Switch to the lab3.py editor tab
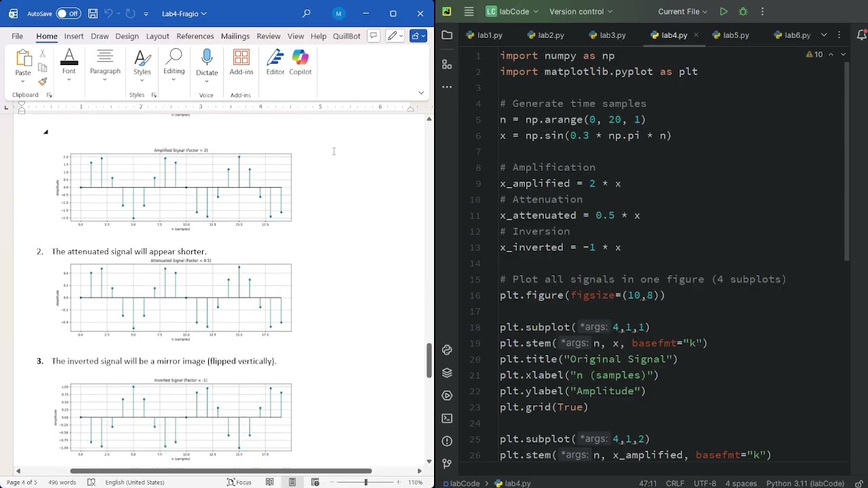 point(606,35)
